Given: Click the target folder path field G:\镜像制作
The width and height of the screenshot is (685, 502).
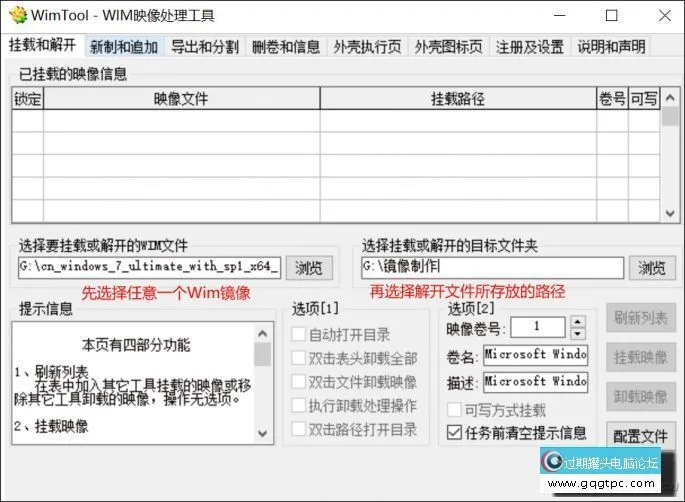Looking at the screenshot, I should (492, 267).
